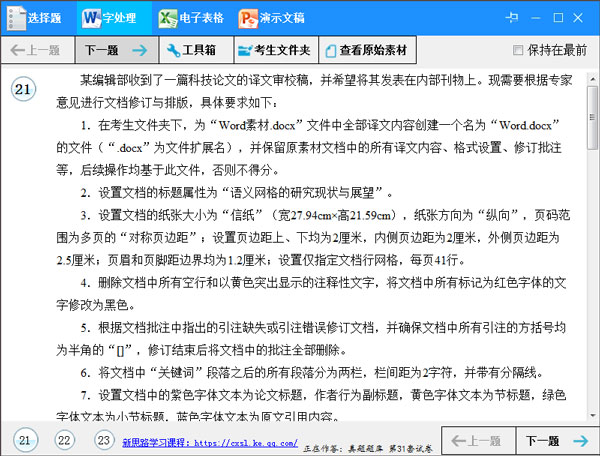
Task: Click the bottom 下一题 button
Action: coord(558,441)
